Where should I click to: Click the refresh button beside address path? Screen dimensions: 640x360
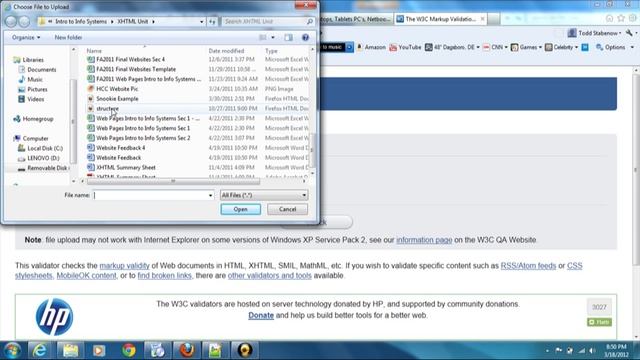coord(212,22)
